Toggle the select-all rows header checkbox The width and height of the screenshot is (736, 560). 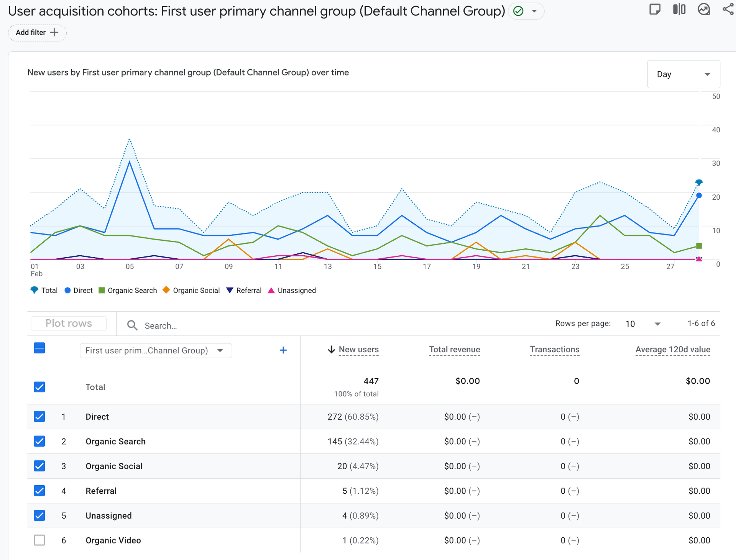[x=39, y=348]
